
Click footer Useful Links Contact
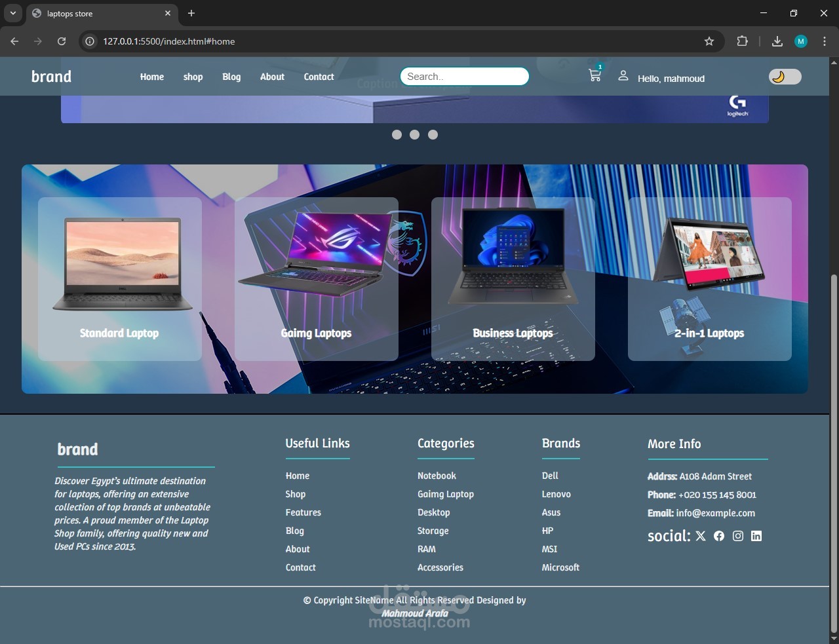click(301, 567)
